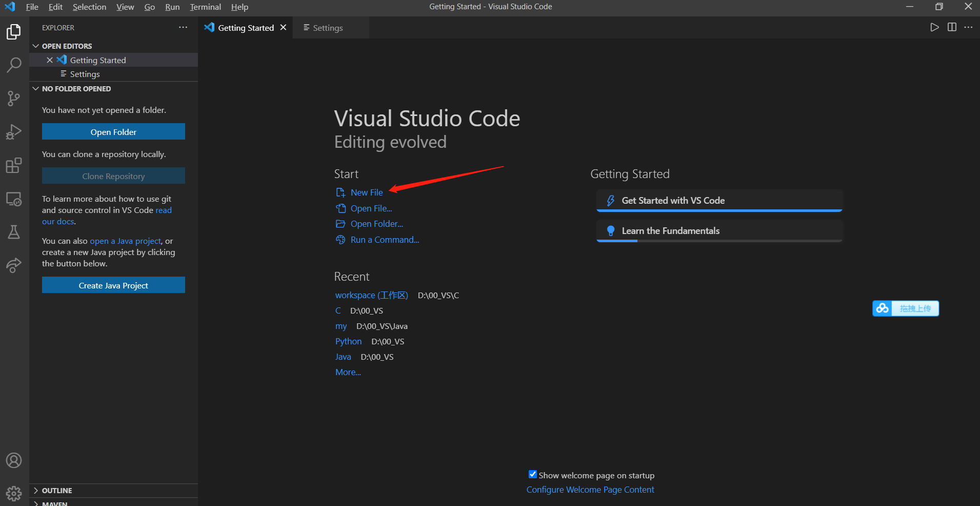Image resolution: width=980 pixels, height=506 pixels.
Task: Switch to the Settings tab
Action: (327, 28)
